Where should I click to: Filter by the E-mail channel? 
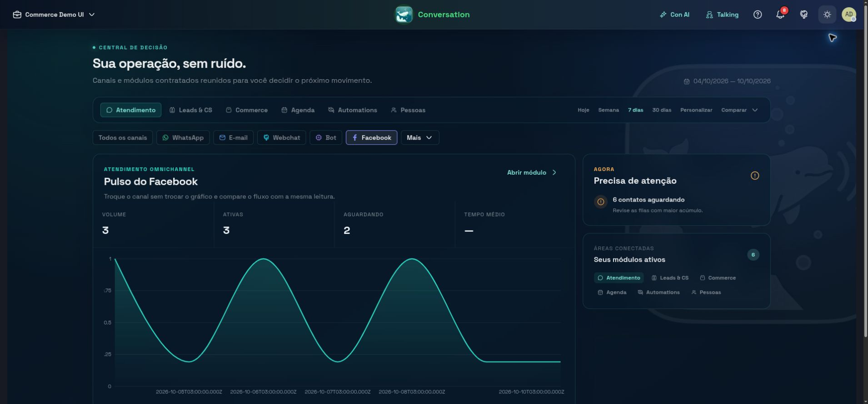234,137
